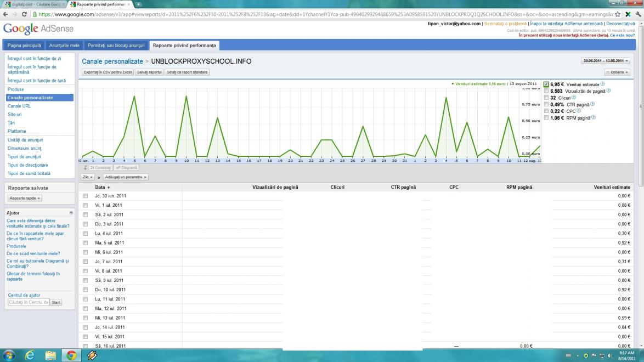Collapse the Ajutor help panel
Image resolution: width=644 pixels, height=362 pixels.
(x=71, y=213)
